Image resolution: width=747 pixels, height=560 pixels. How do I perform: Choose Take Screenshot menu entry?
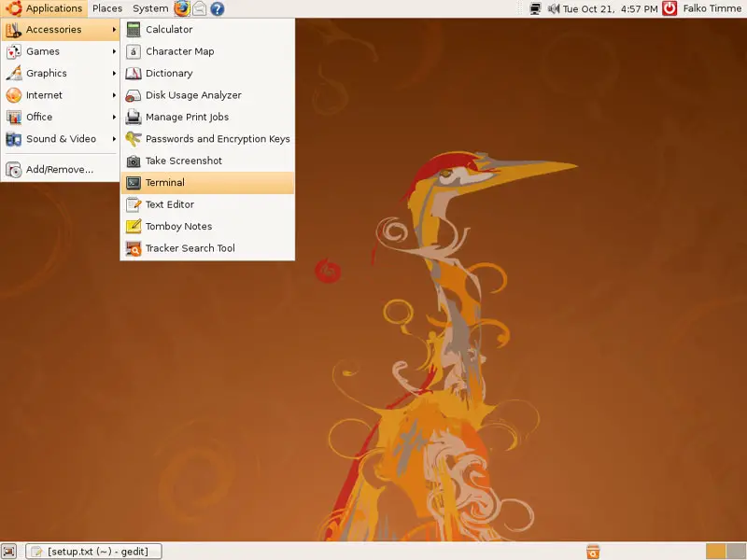[207, 161]
